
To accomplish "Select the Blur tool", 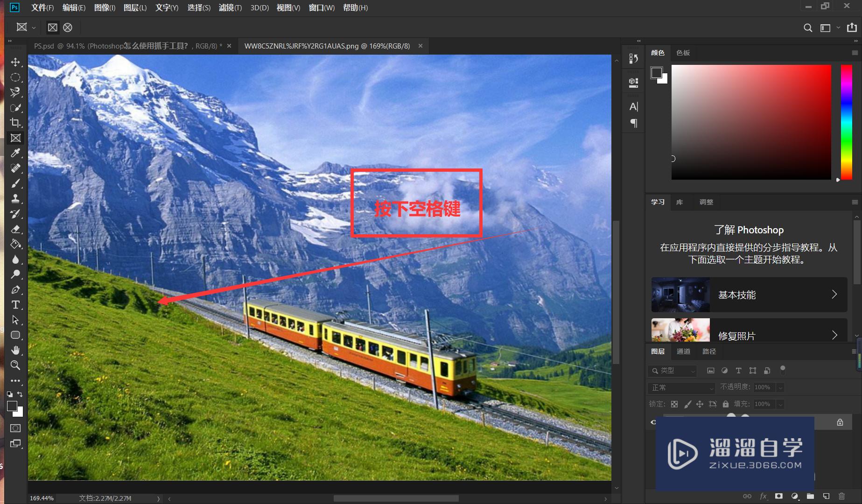I will [15, 259].
